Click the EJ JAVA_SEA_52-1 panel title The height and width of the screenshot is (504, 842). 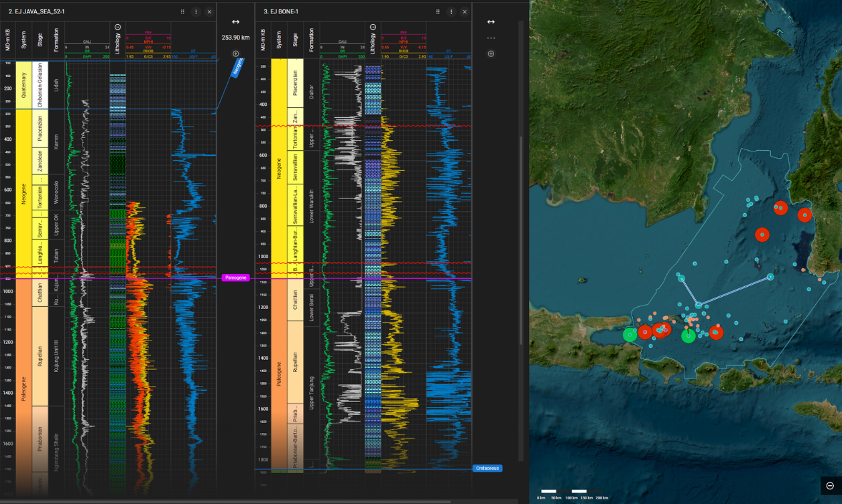click(37, 12)
